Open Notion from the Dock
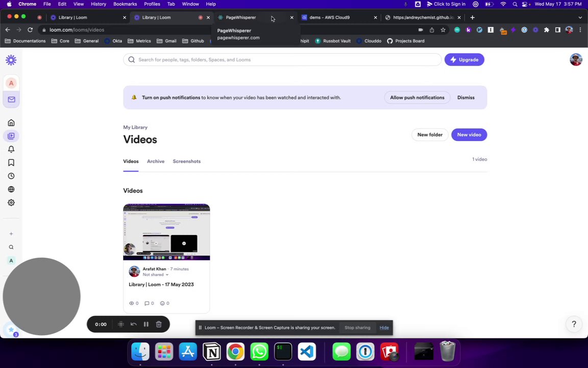 [211, 352]
